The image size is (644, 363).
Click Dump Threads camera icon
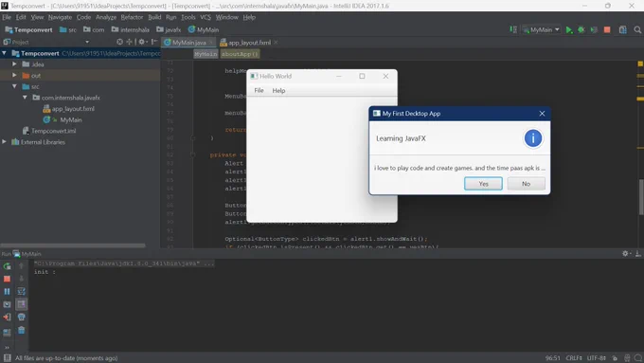coord(7,304)
